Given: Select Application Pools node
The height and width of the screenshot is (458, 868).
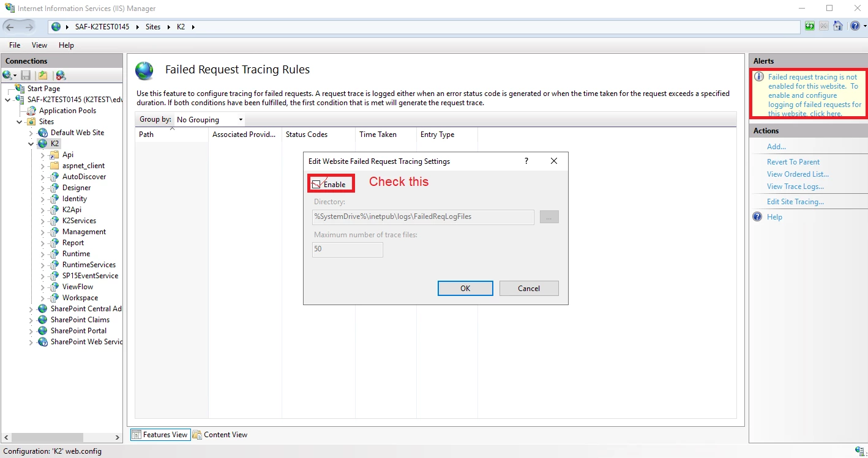Looking at the screenshot, I should point(67,111).
